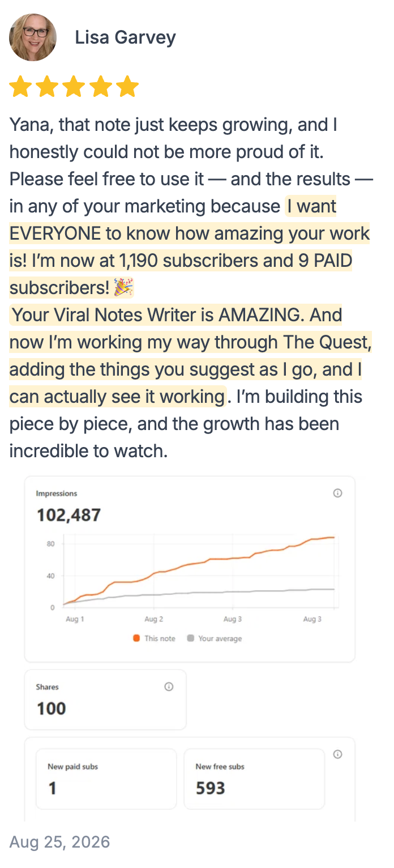The image size is (394, 868).
Task: Click the New free subs card
Action: click(x=254, y=778)
